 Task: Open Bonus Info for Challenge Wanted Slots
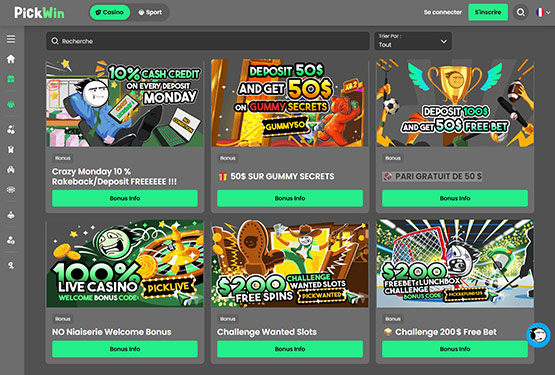(290, 349)
